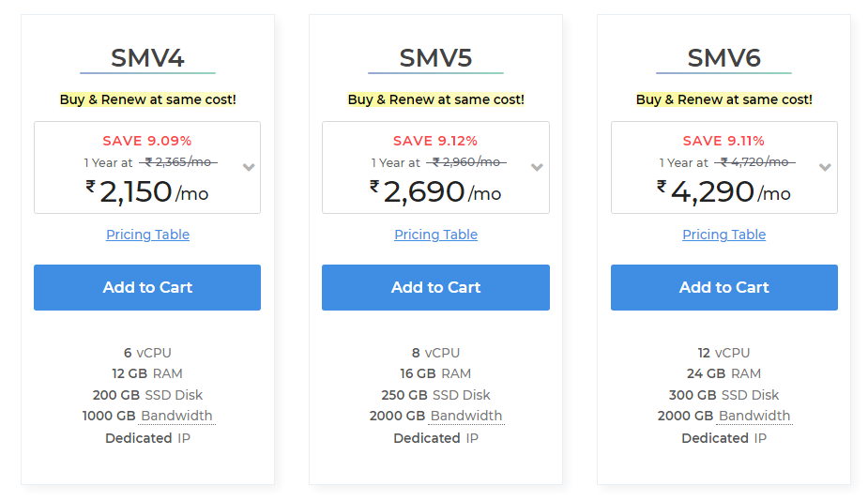868x501 pixels.
Task: Click the SMV5 plan title
Action: click(435, 58)
